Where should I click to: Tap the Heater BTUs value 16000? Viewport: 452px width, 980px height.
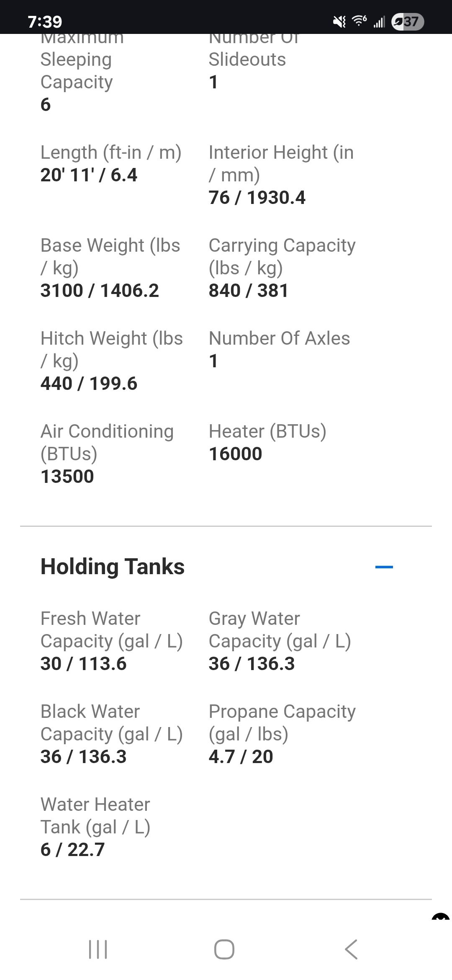pos(236,454)
